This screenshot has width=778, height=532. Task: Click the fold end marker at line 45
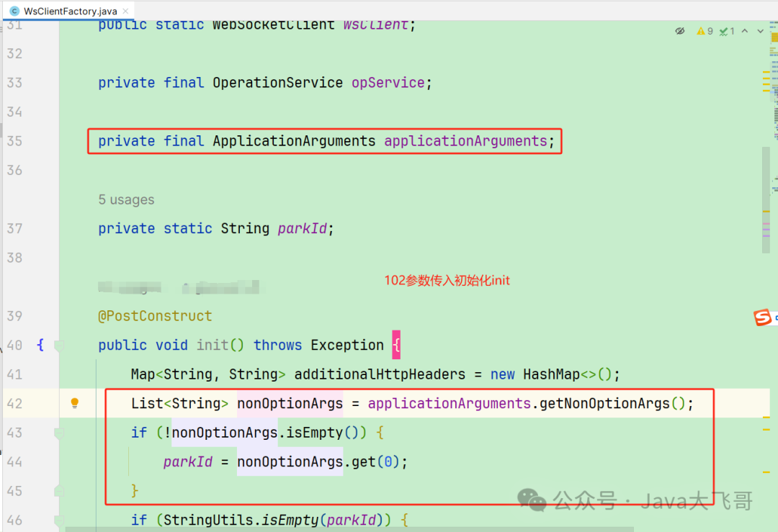(x=59, y=491)
